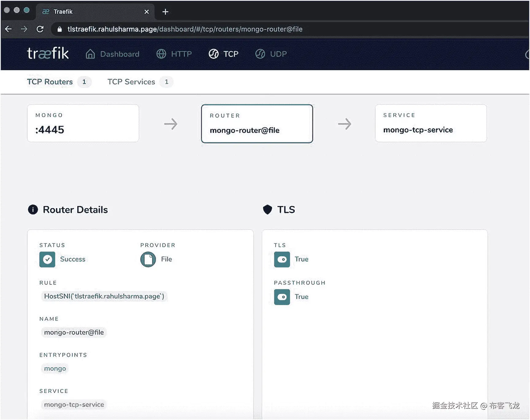Open the mongo-tcp-service service card

pos(431,123)
